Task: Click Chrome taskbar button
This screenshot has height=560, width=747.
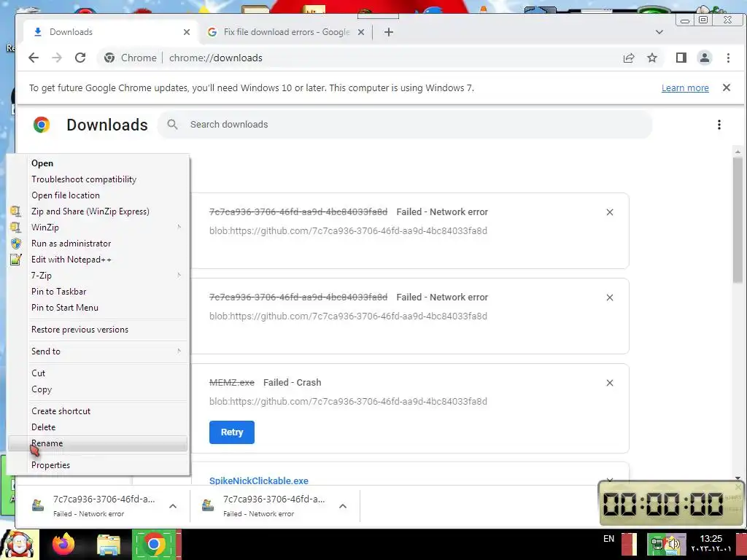Action: pyautogui.click(x=153, y=544)
